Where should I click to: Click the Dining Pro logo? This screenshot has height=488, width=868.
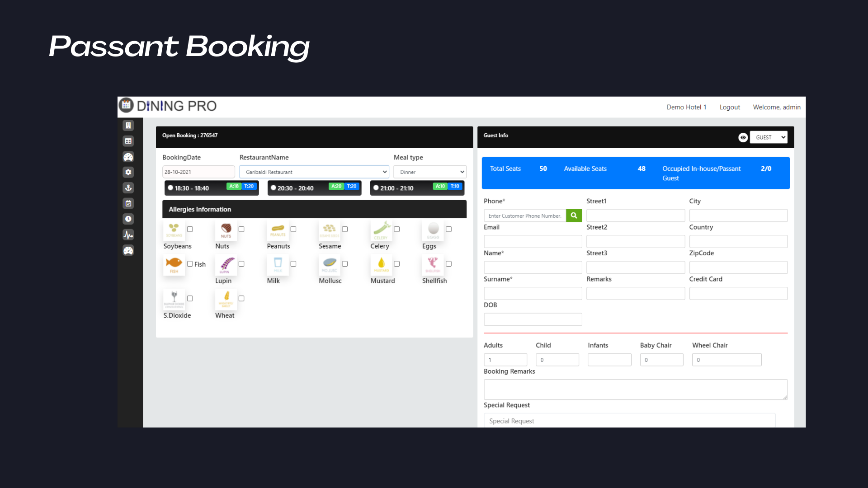point(168,106)
